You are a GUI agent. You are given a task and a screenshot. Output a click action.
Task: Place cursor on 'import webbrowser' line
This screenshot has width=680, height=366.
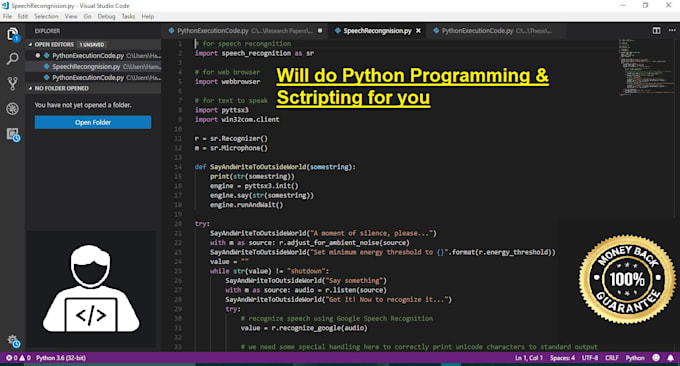228,82
